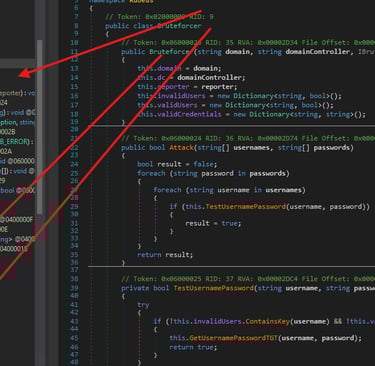This screenshot has width=375, height=366.
Task: Click the this.reporter field on line 15
Action: click(x=163, y=87)
